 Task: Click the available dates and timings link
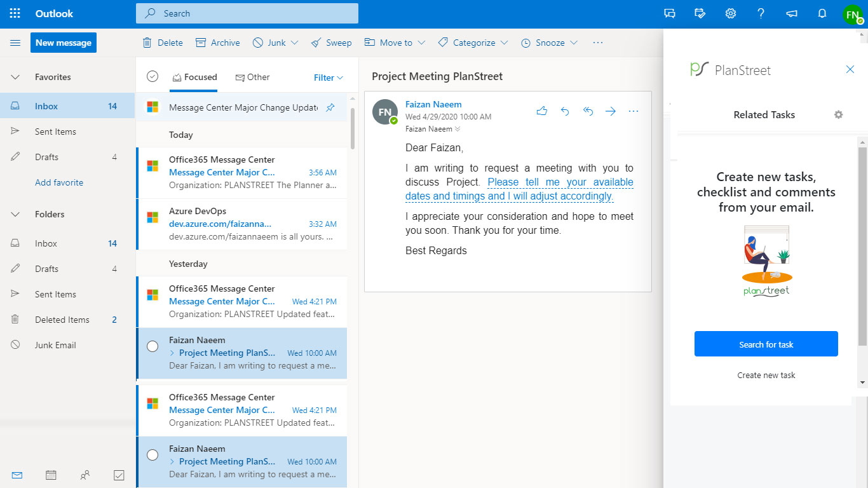pos(519,189)
